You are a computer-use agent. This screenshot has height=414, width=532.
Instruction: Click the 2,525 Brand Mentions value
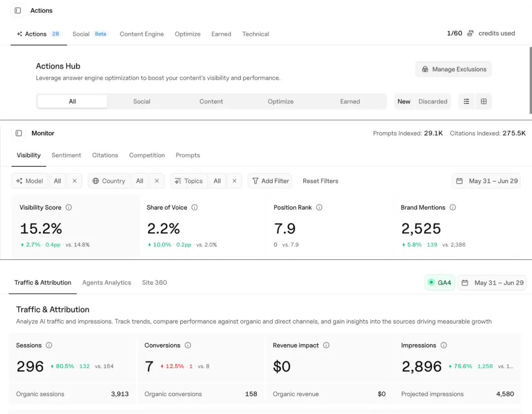point(421,228)
